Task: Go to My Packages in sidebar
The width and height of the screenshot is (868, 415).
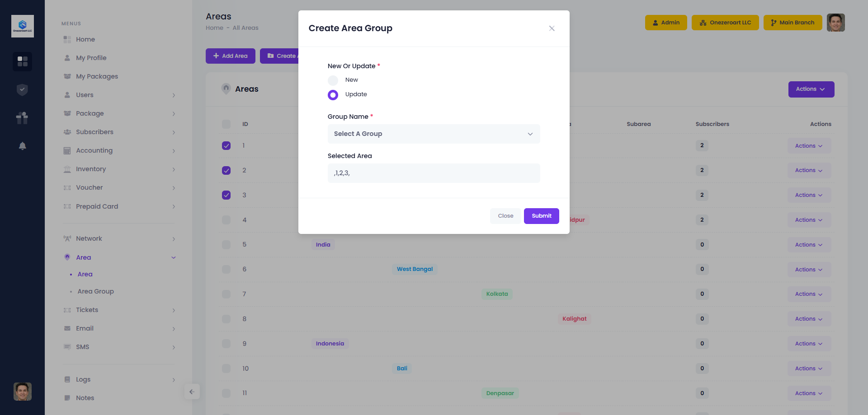Action: (x=97, y=76)
